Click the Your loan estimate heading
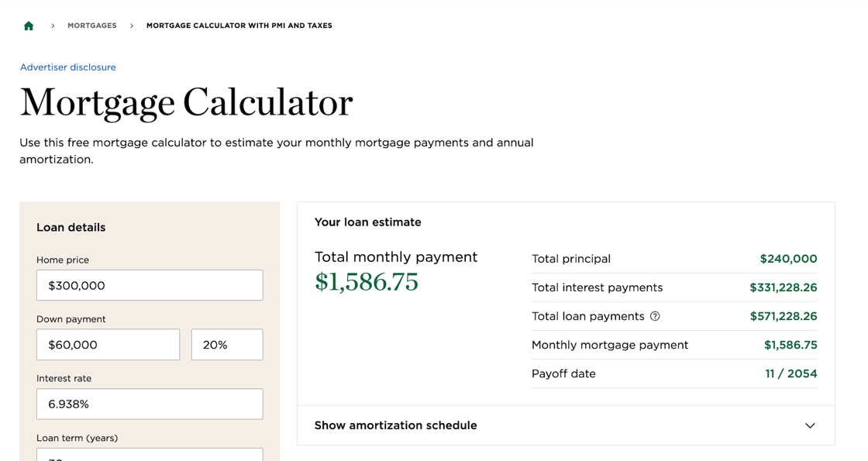Image resolution: width=868 pixels, height=461 pixels. [368, 222]
